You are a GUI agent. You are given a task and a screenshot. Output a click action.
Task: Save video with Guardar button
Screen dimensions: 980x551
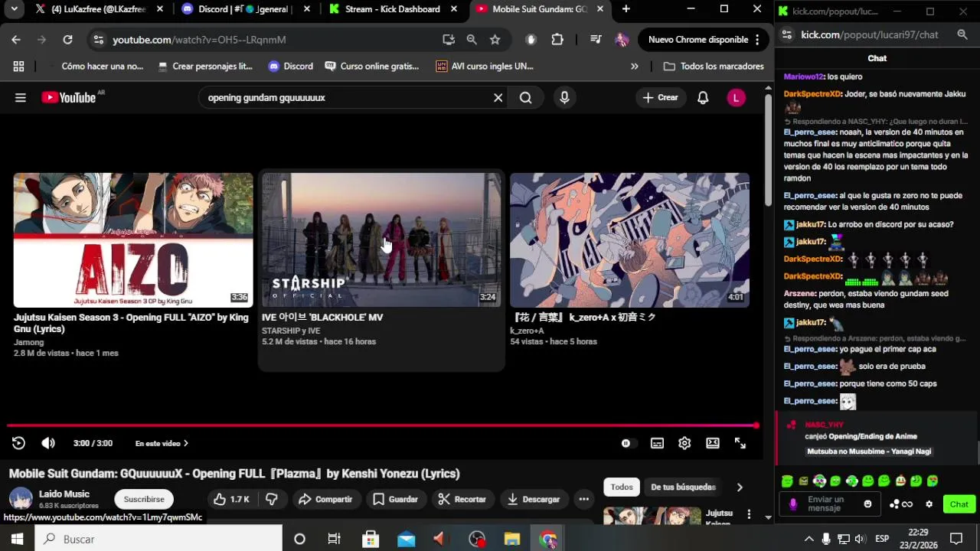(x=395, y=499)
